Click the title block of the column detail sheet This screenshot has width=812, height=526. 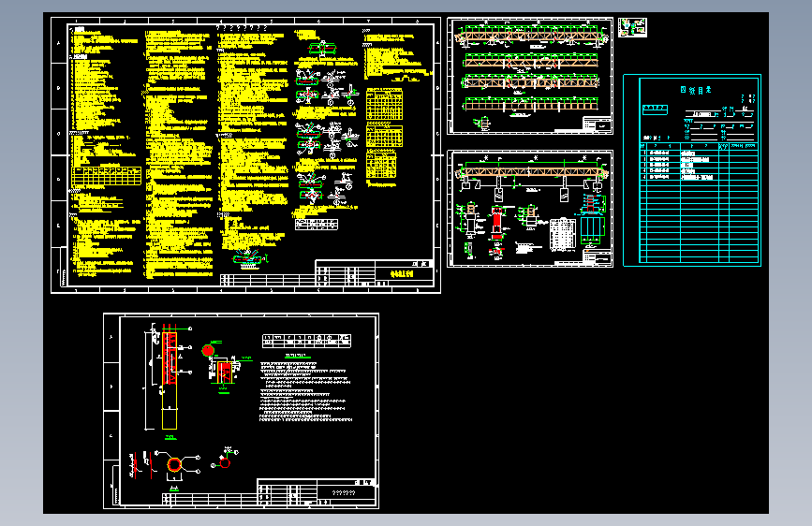point(317,492)
